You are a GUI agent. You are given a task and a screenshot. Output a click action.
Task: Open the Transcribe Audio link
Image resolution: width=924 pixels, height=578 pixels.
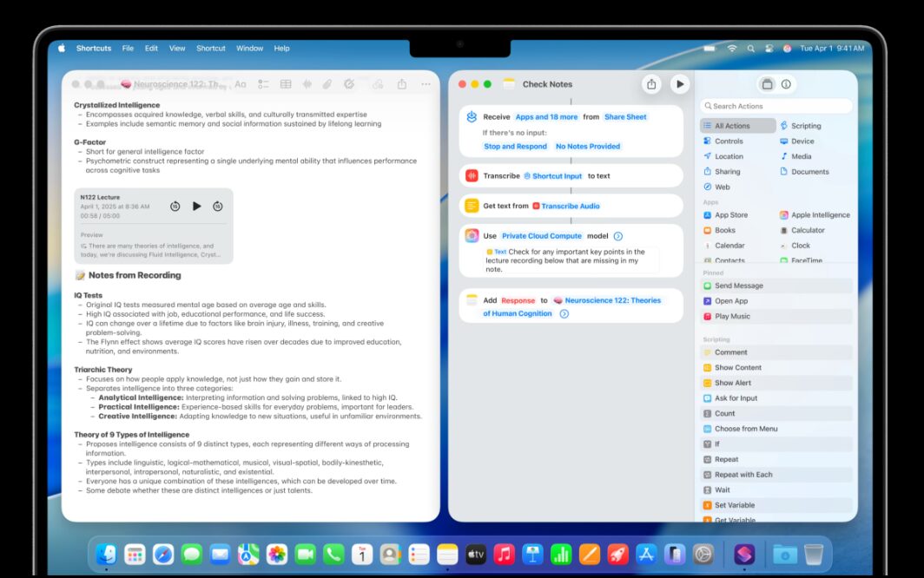[571, 206]
